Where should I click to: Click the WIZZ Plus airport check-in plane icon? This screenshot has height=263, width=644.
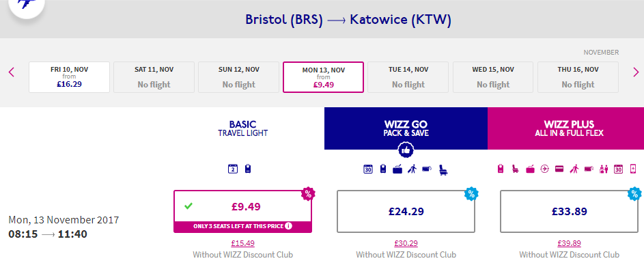coord(544,169)
